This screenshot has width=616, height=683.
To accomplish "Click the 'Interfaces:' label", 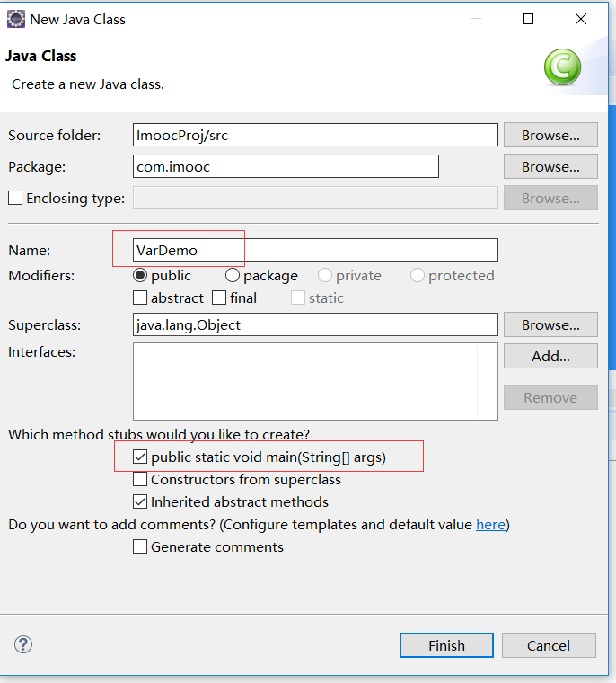I will 42,352.
